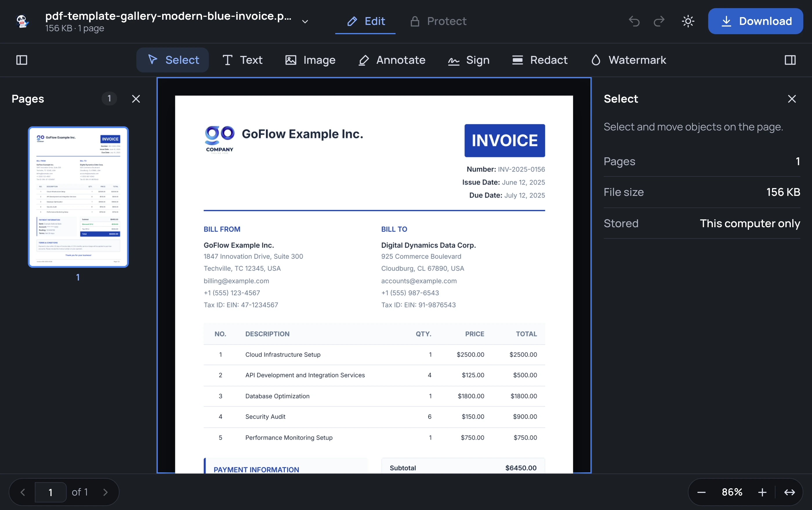This screenshot has width=812, height=510.
Task: Toggle the right properties sidebar
Action: coord(790,60)
